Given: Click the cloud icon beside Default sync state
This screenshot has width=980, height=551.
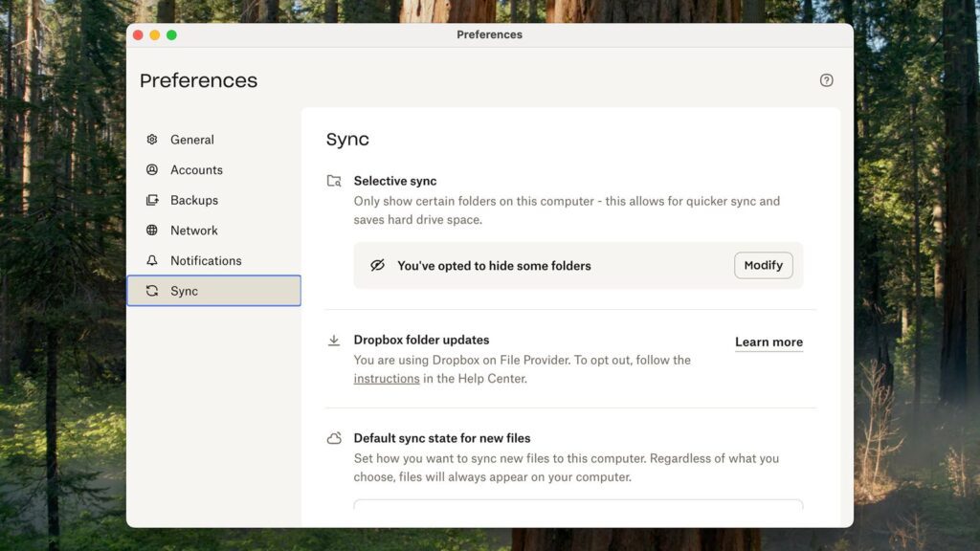Looking at the screenshot, I should pos(334,439).
